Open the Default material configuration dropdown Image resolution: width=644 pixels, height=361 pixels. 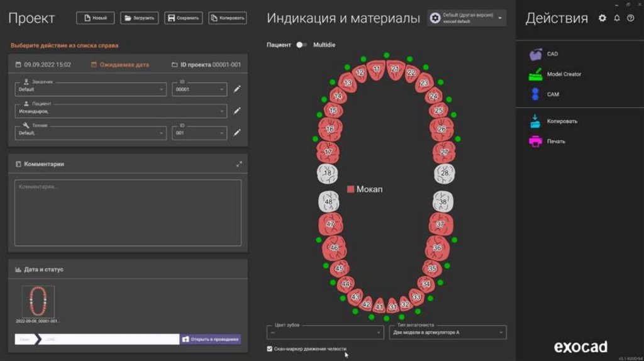[x=467, y=18]
